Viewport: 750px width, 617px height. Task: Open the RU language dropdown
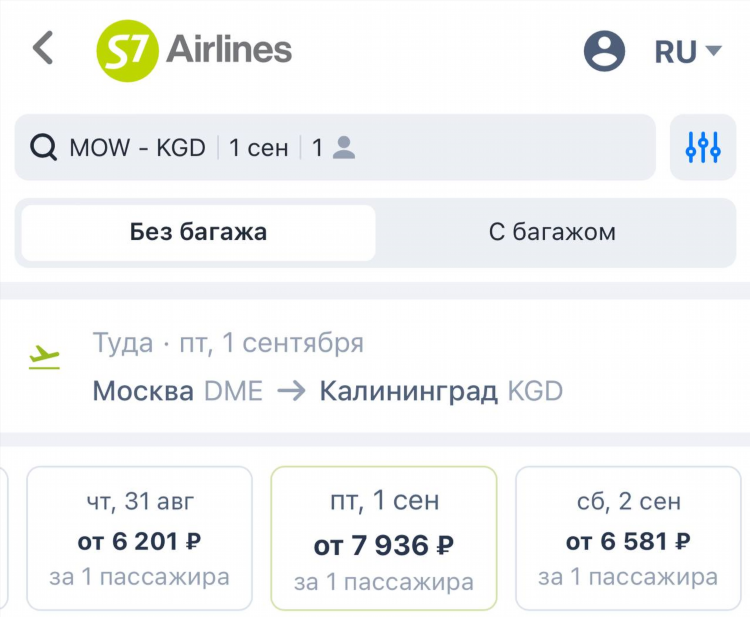click(688, 51)
